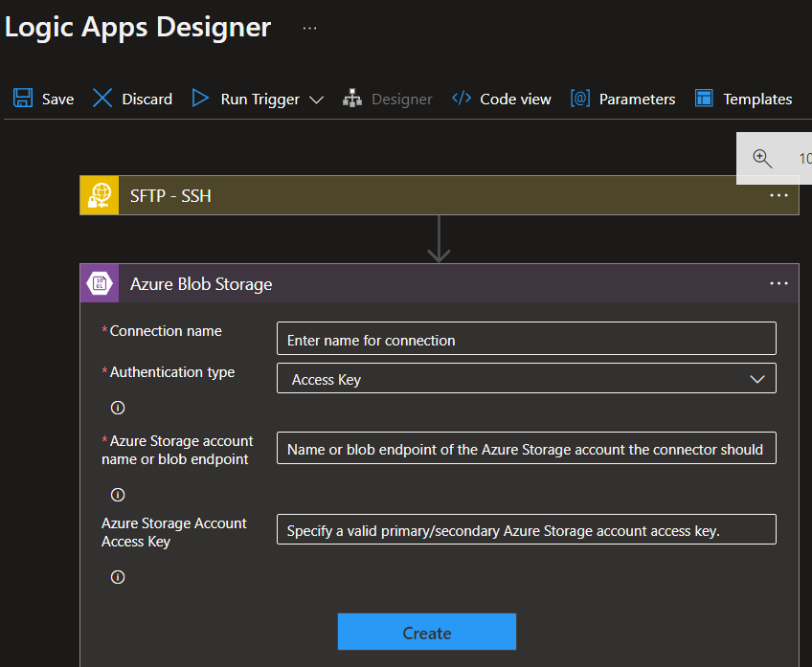This screenshot has width=812, height=667.
Task: Click the SFTP - SSH trigger icon
Action: point(99,195)
